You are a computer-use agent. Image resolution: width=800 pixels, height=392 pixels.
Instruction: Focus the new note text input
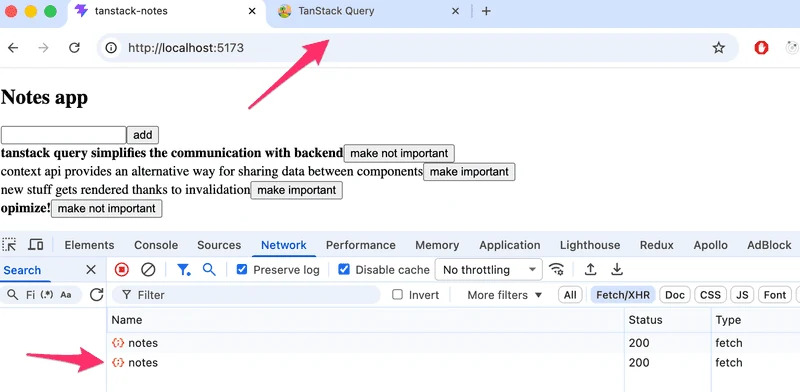pos(64,135)
